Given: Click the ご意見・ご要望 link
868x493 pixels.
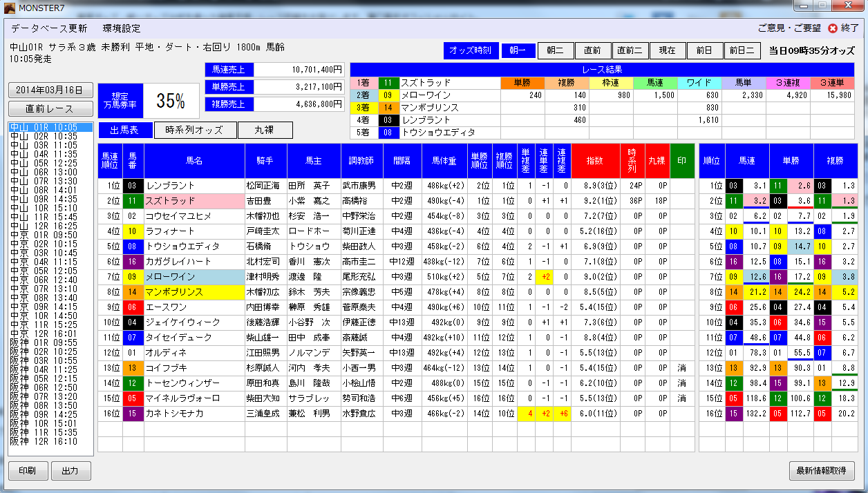Looking at the screenshot, I should click(789, 28).
